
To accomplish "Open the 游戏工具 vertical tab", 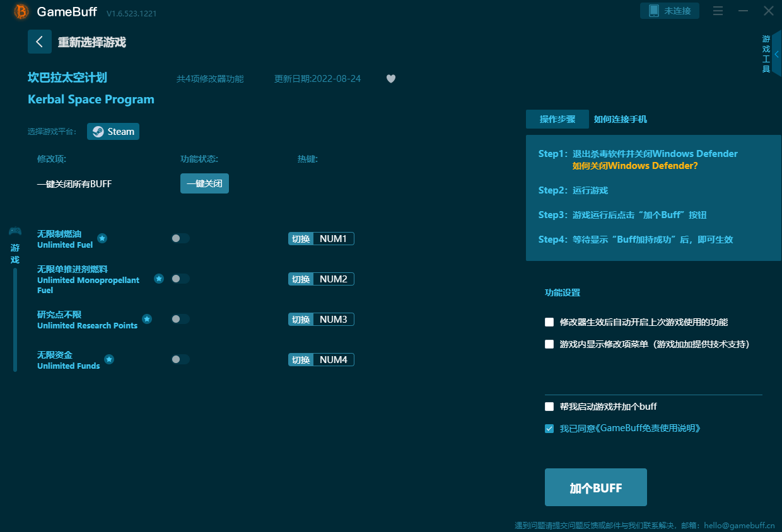I will [766, 54].
